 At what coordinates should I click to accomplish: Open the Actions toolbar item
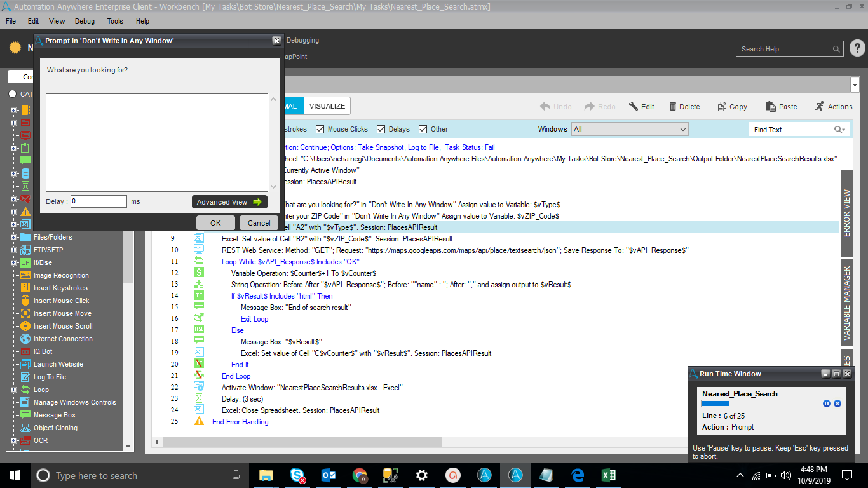(832, 107)
